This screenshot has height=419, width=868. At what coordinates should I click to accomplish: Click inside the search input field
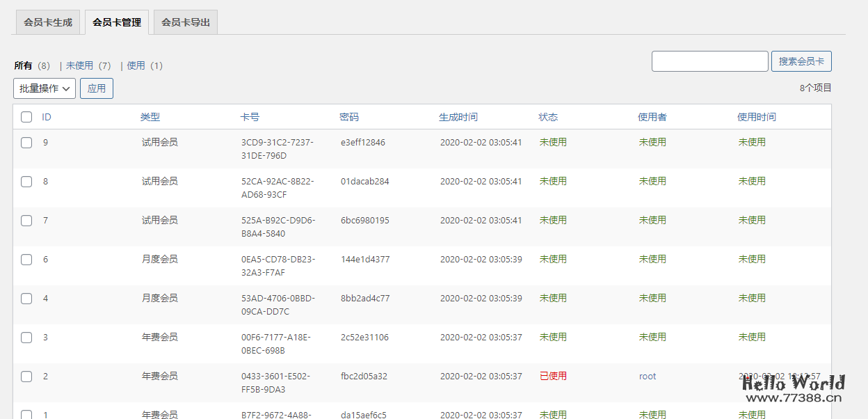(709, 61)
